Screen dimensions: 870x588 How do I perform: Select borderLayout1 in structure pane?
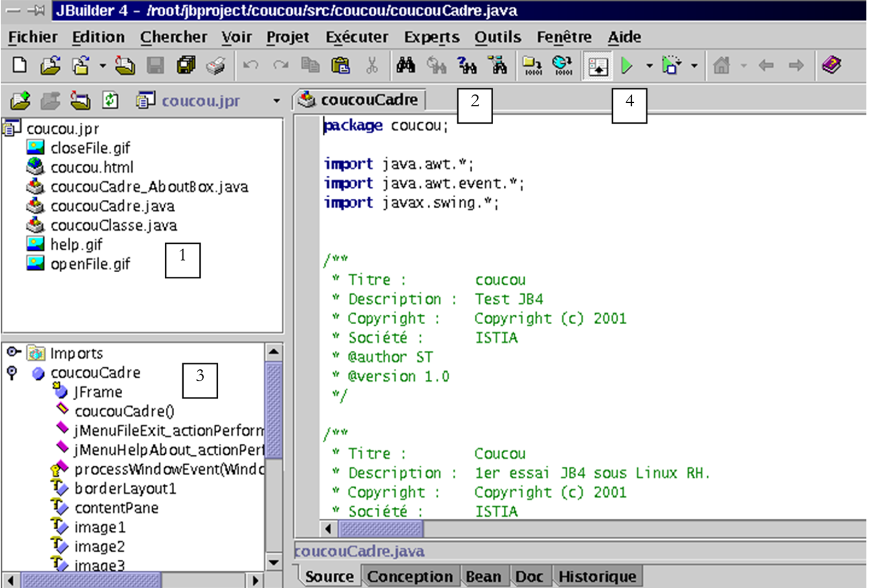click(125, 489)
